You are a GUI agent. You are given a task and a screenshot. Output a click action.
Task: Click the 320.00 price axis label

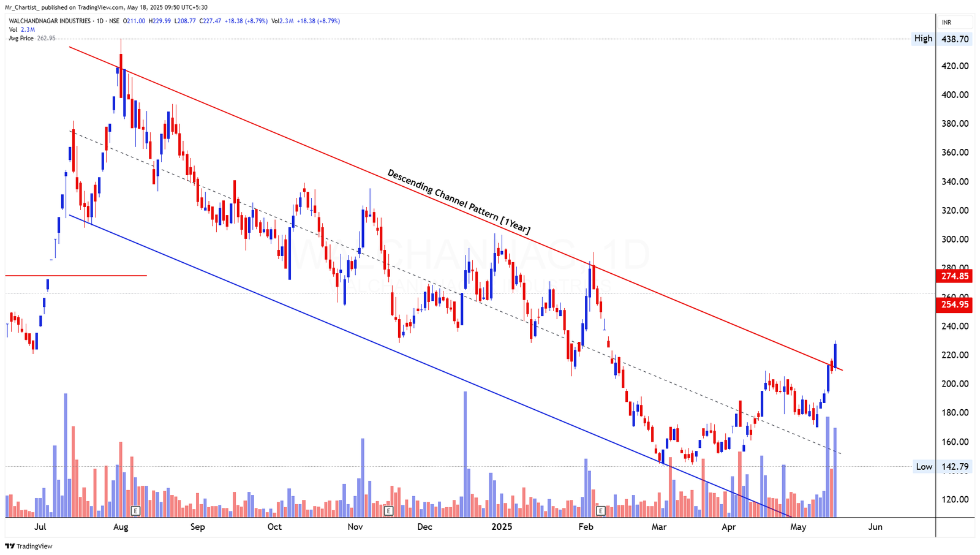(x=955, y=211)
